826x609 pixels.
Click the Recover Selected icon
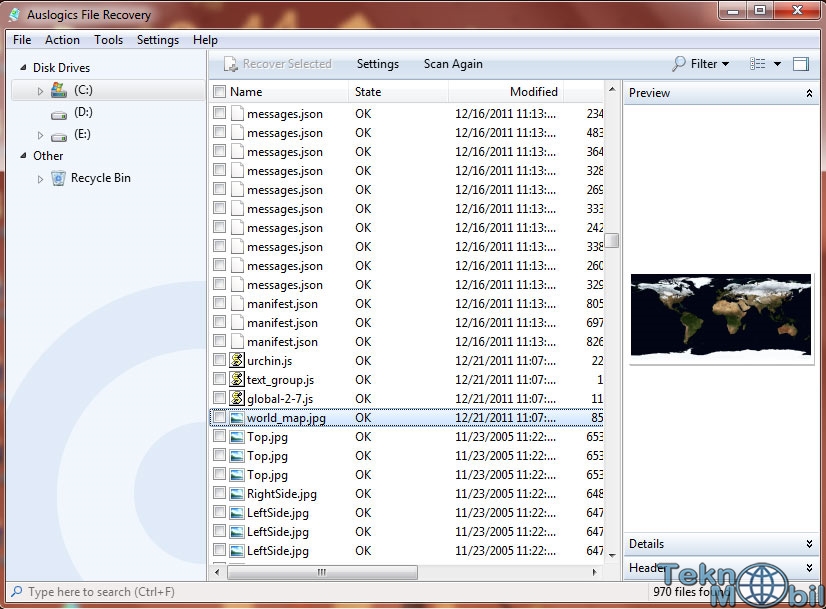coord(230,64)
